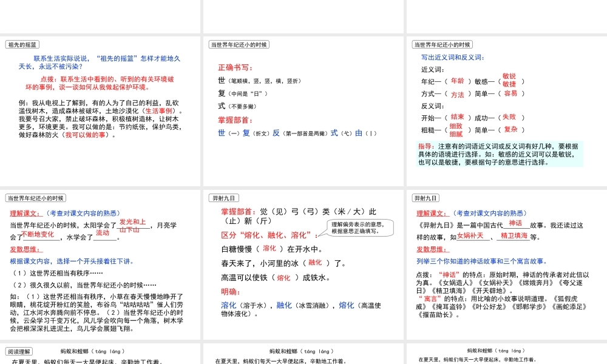Select the 羿射九日 slide listing 神话 and 寓言 stories

507,265
